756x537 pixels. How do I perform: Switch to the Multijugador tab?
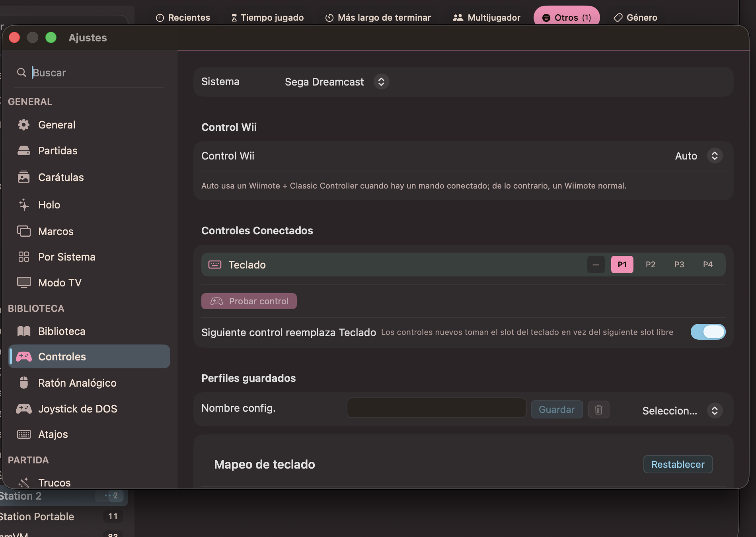pyautogui.click(x=487, y=18)
